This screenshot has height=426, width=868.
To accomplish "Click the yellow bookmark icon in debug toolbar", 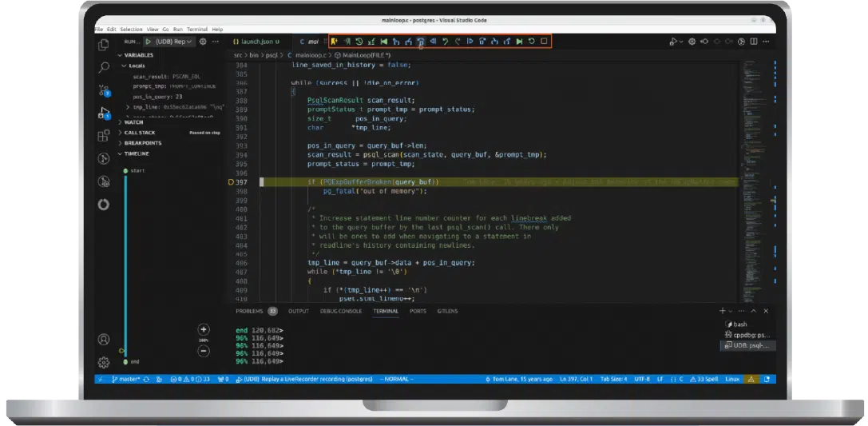I will 335,42.
